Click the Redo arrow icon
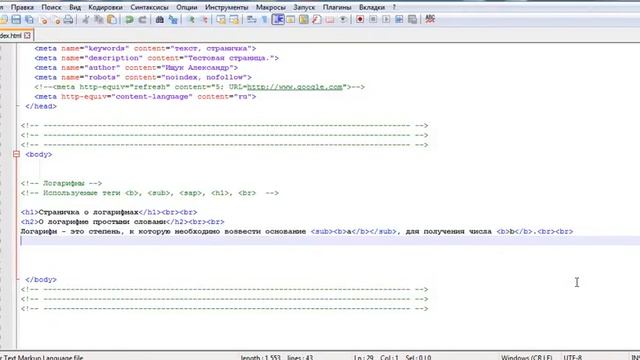 tap(142, 19)
